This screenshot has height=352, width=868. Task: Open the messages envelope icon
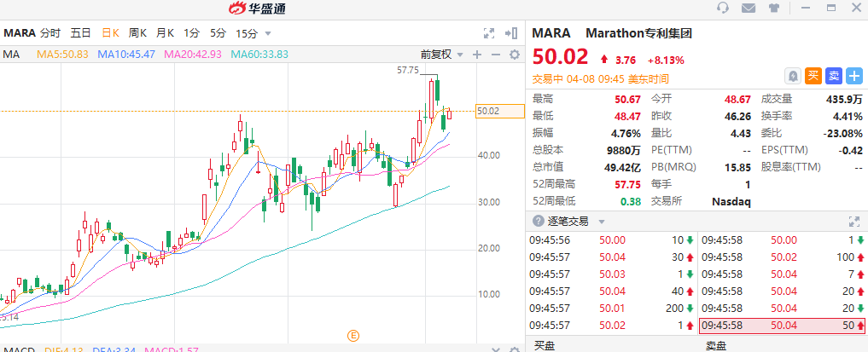[x=749, y=8]
